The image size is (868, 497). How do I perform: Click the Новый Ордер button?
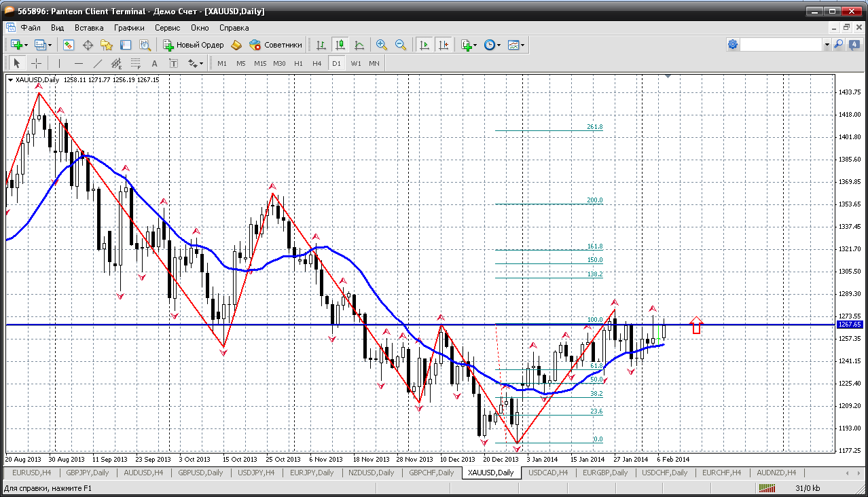tap(194, 45)
